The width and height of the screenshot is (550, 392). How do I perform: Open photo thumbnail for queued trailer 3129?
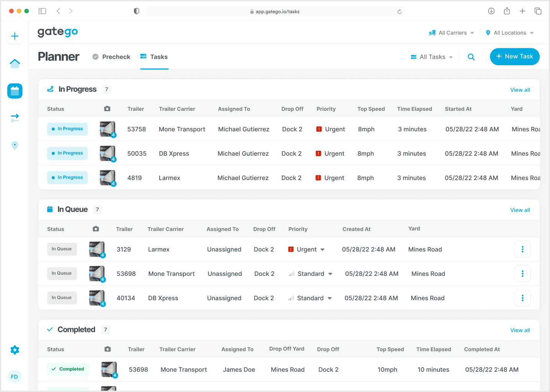tap(97, 249)
